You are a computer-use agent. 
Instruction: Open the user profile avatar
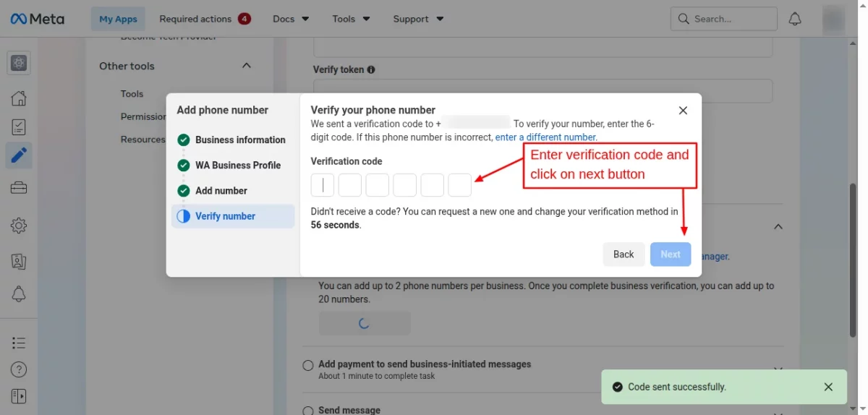[x=834, y=20]
